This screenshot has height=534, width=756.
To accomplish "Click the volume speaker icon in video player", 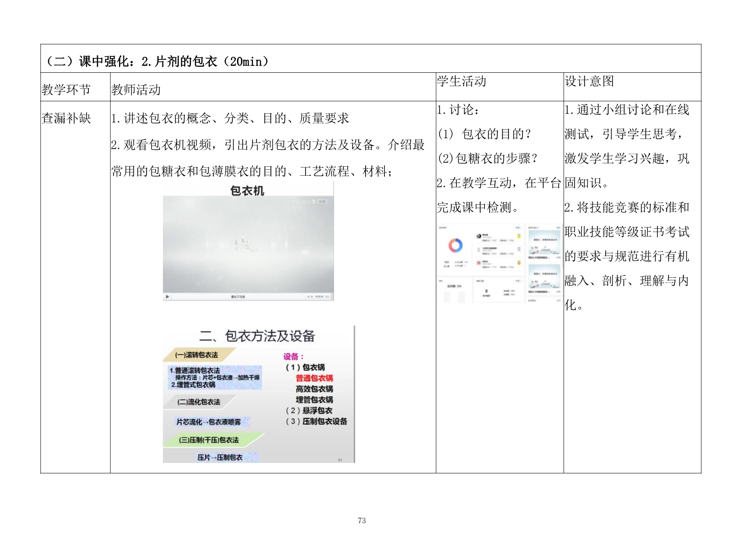I will point(327,297).
